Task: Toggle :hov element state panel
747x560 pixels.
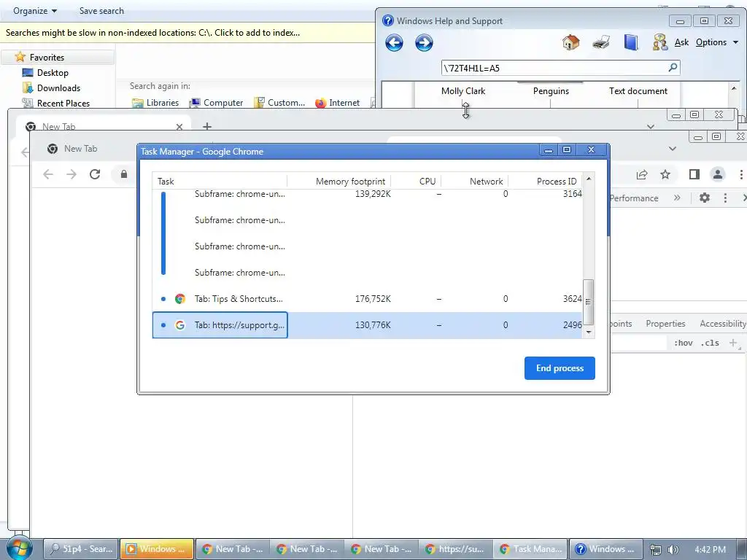Action: pos(683,343)
